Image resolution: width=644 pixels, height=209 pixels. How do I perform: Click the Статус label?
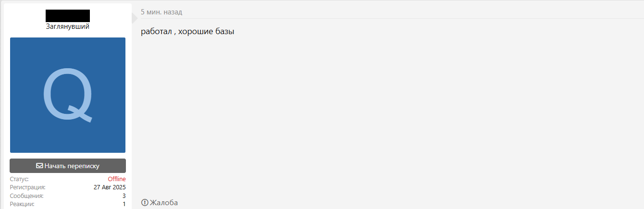pos(19,179)
